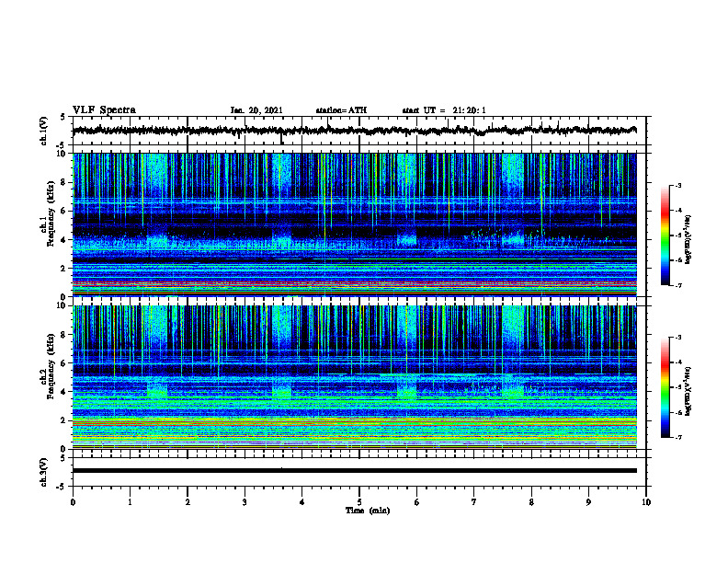Click the log(PSD) label beside ch.1 color scale
Viewport: 728px width, 563px height.
pyautogui.click(x=688, y=240)
